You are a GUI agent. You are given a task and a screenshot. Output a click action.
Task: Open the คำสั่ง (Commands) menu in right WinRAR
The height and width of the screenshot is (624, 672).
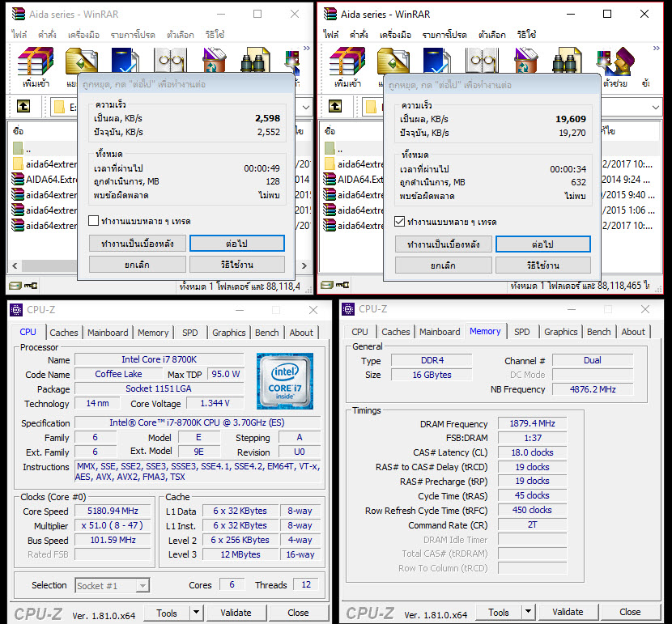[359, 35]
